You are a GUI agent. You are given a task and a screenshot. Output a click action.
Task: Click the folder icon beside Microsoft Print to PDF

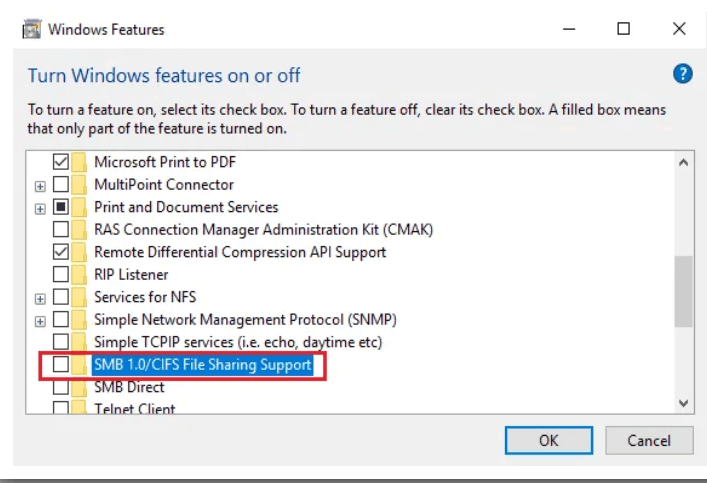[79, 162]
